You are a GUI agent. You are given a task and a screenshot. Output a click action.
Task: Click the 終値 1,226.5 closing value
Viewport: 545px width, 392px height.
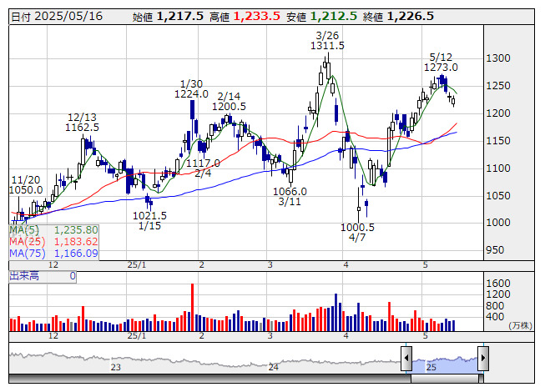398,17
